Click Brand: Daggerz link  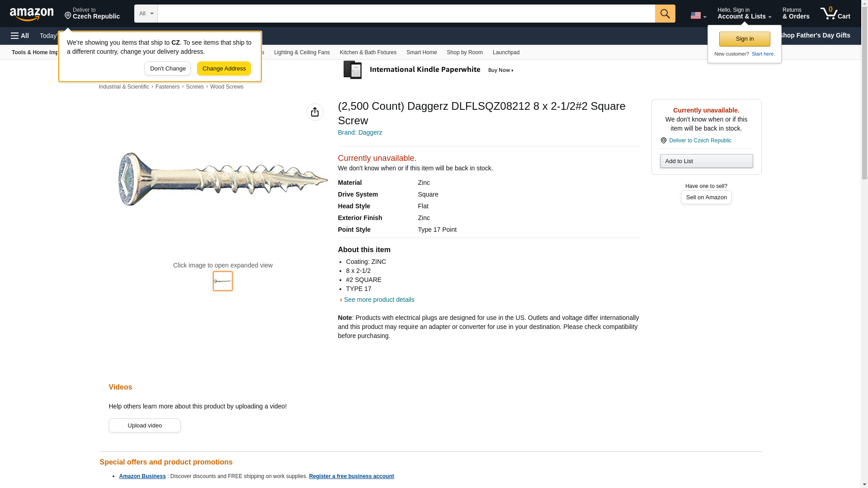pyautogui.click(x=359, y=132)
